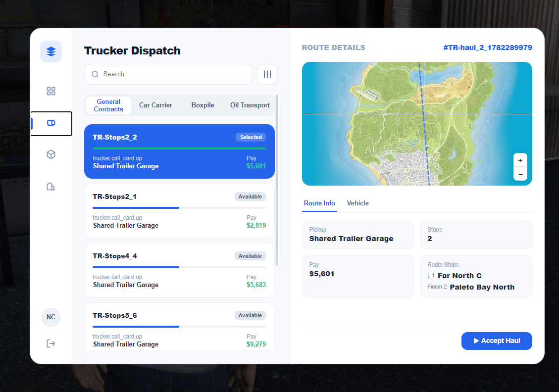Zoom in on the route map
Viewport: 559px width, 392px height.
(520, 161)
